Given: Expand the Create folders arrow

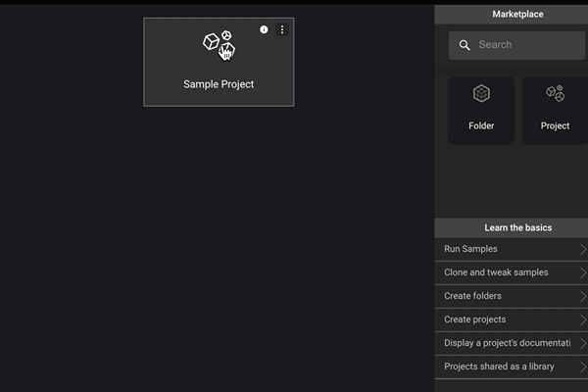Looking at the screenshot, I should coord(582,296).
